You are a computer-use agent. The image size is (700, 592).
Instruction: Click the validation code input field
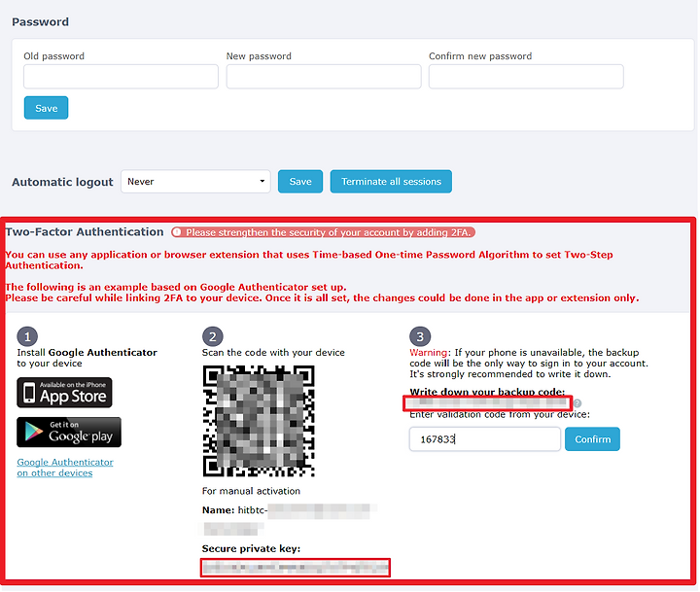pos(485,438)
